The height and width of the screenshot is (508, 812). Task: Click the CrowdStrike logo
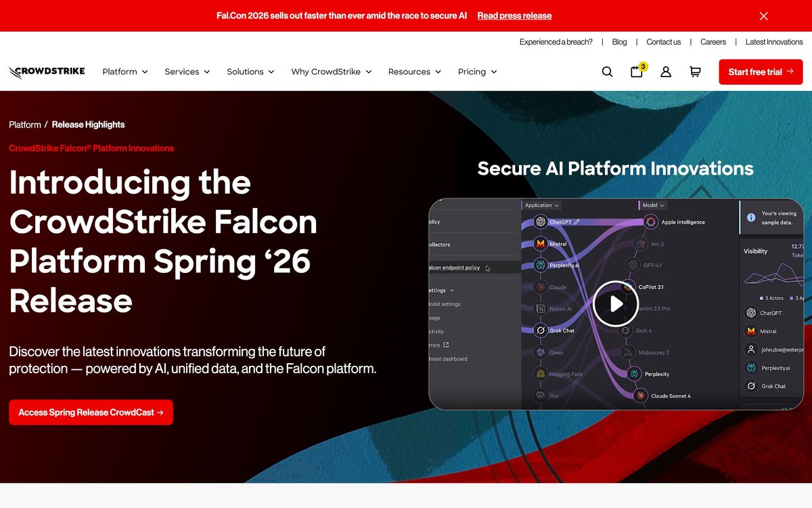pyautogui.click(x=47, y=72)
